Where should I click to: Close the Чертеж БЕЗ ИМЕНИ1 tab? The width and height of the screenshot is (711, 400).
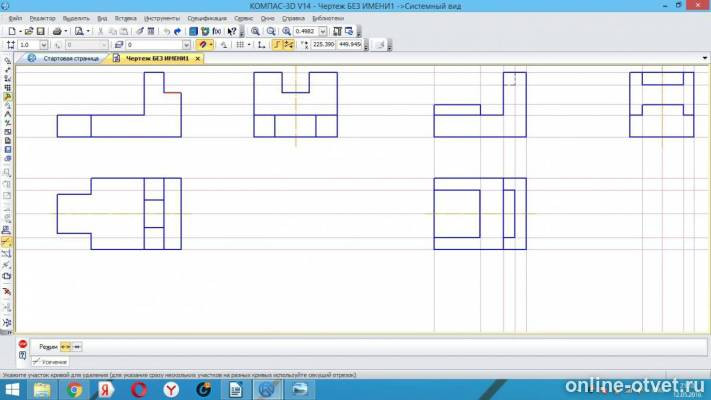click(198, 59)
